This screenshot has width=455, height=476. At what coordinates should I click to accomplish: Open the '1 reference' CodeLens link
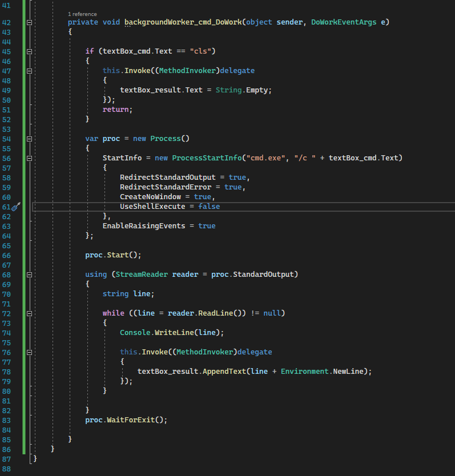tap(82, 14)
